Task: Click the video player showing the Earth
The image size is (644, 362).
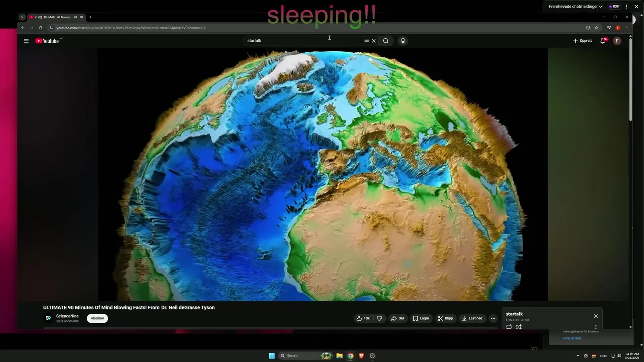Action: [x=323, y=174]
